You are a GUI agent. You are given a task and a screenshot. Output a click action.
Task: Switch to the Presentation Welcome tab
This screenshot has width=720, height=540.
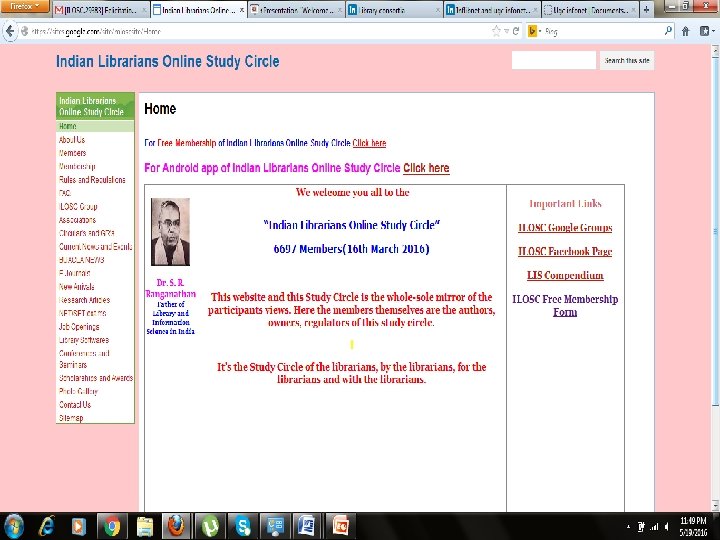[296, 10]
